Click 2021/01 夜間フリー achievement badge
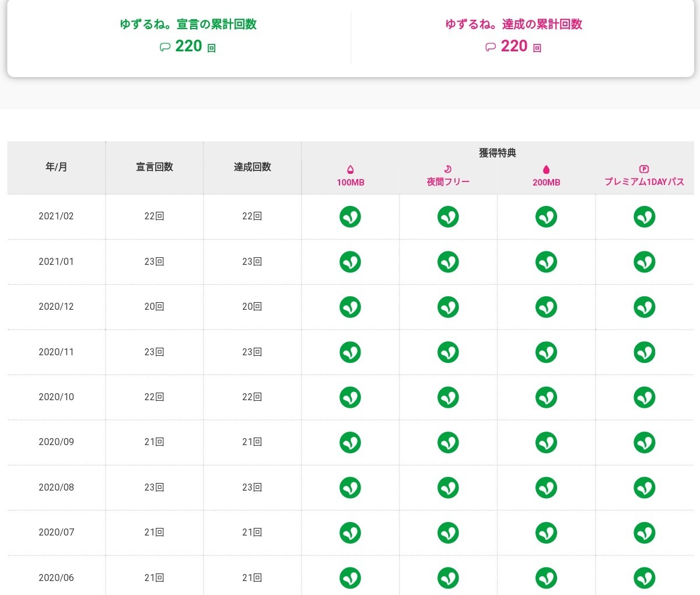Viewport: 700px width, 595px height. [x=448, y=262]
